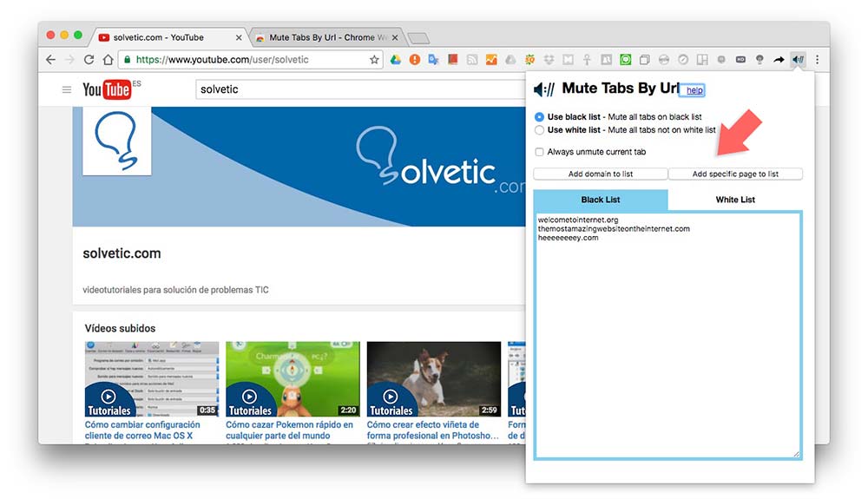Open the Google Drive extension icon

(x=395, y=60)
